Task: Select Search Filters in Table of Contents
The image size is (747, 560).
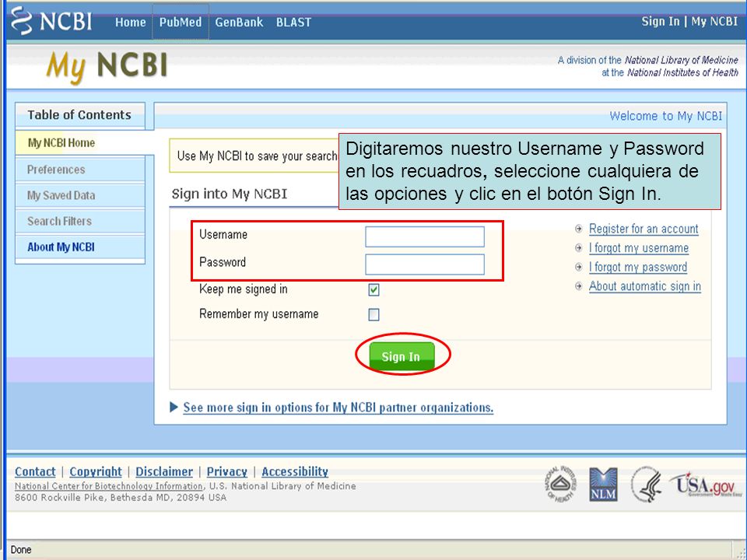Action: [x=80, y=221]
